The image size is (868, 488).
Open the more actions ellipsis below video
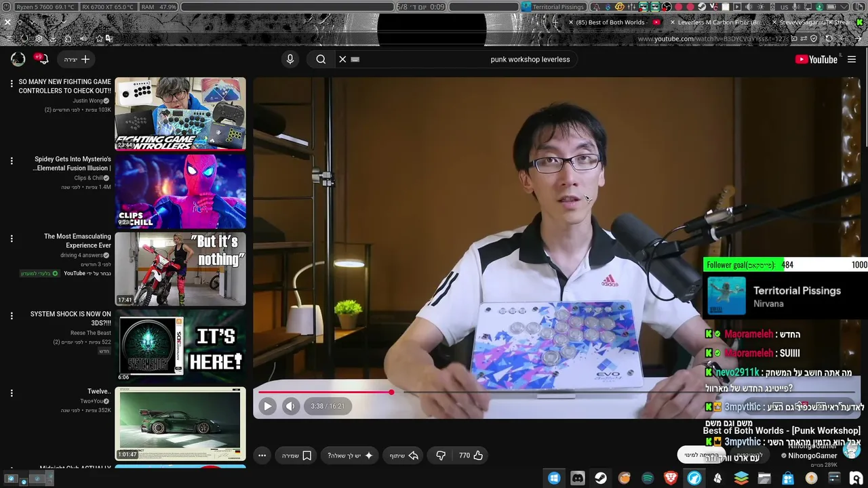[x=262, y=455]
